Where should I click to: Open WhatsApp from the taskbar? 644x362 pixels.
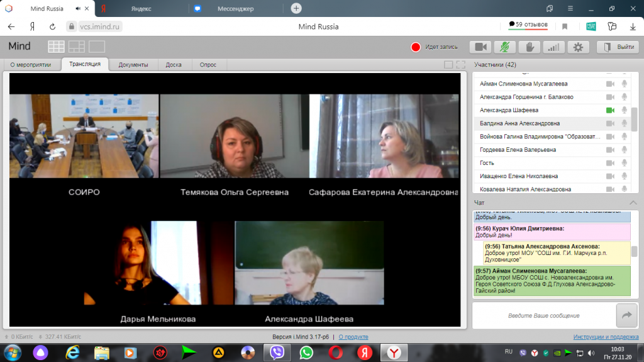click(x=306, y=352)
